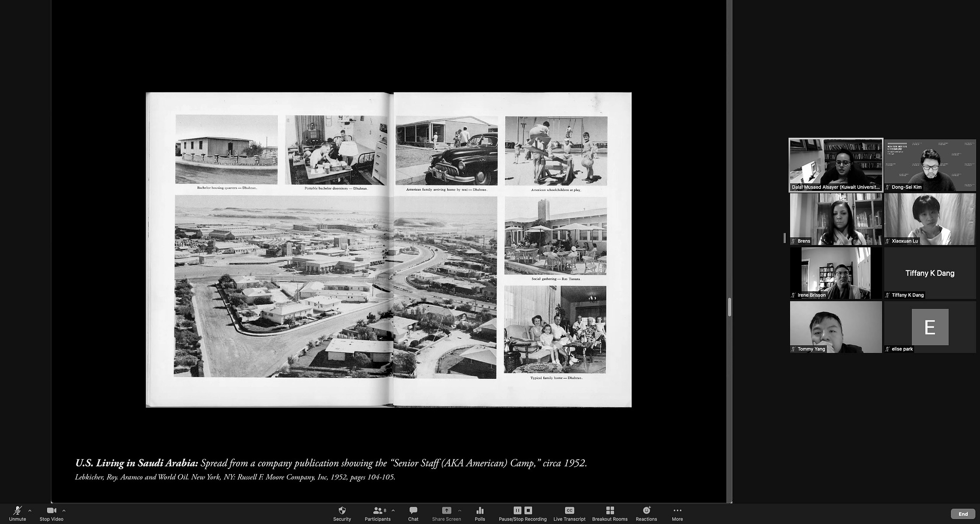Click the End meeting button

963,514
